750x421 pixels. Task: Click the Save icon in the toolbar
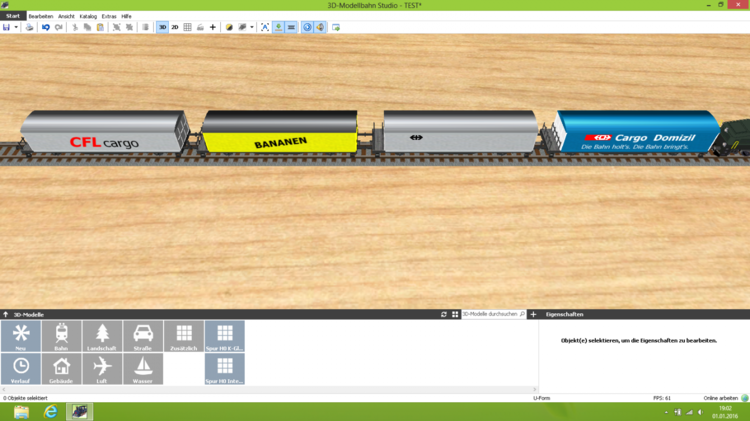point(6,27)
